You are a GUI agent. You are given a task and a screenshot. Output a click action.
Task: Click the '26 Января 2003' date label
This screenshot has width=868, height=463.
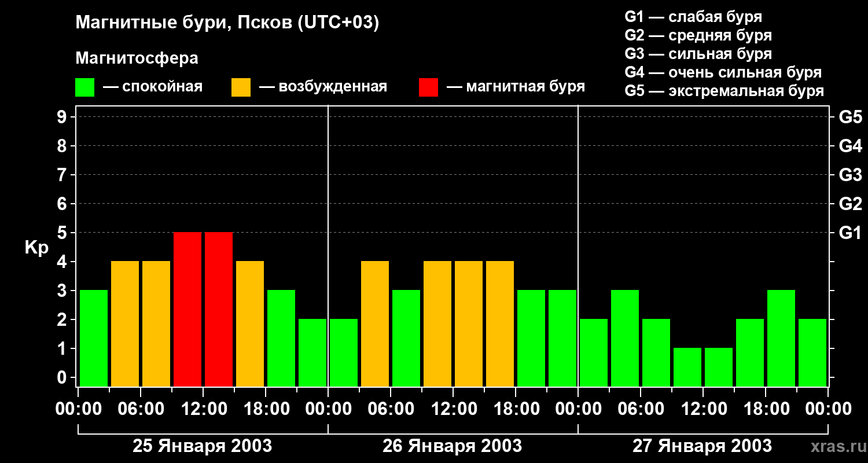coord(453,446)
